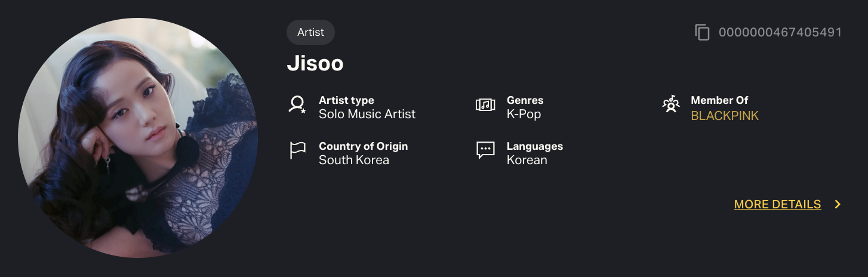868x277 pixels.
Task: Open Jisoo's circular profile photo
Action: pos(138,138)
